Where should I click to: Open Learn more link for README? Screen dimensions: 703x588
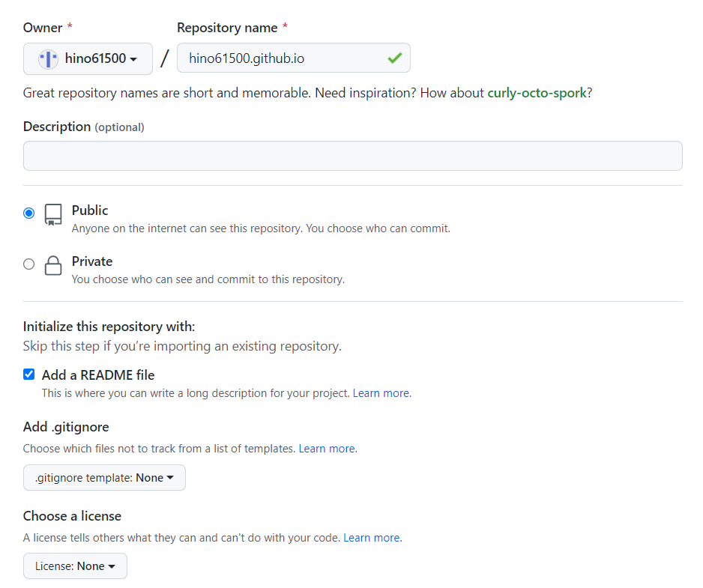(x=381, y=393)
